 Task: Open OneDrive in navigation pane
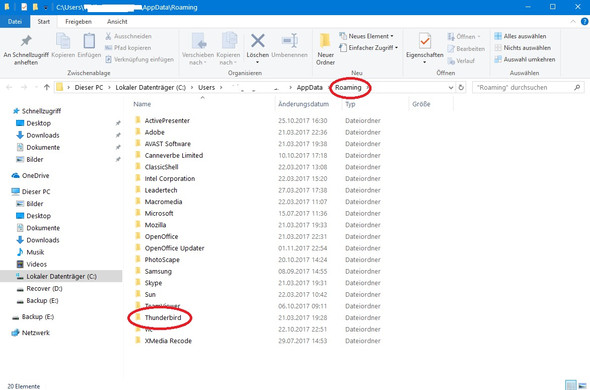click(30, 175)
